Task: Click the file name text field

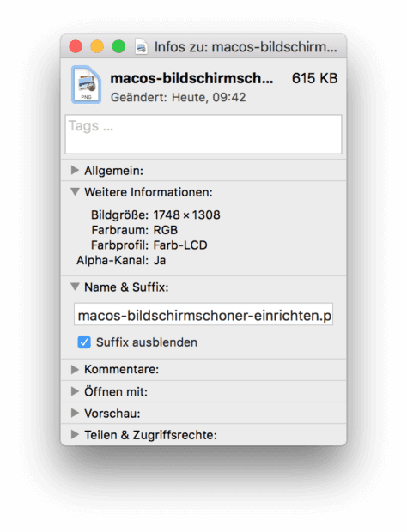Action: coord(203,314)
